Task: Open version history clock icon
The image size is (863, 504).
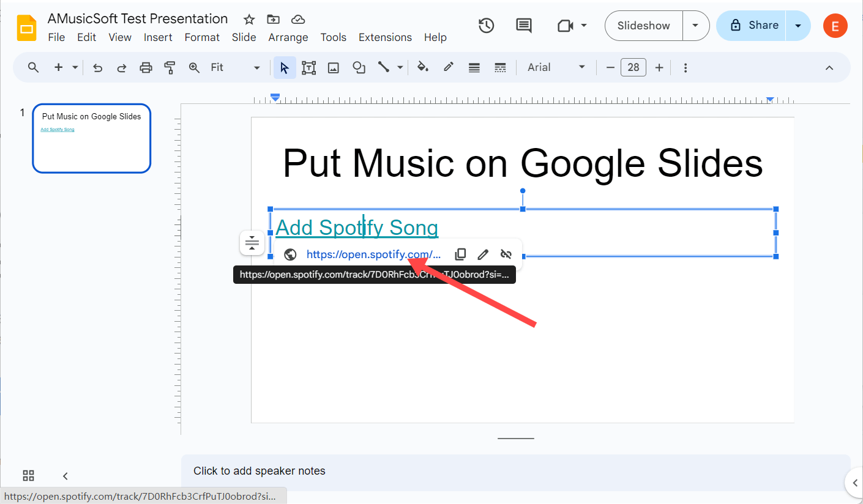Action: pos(487,26)
